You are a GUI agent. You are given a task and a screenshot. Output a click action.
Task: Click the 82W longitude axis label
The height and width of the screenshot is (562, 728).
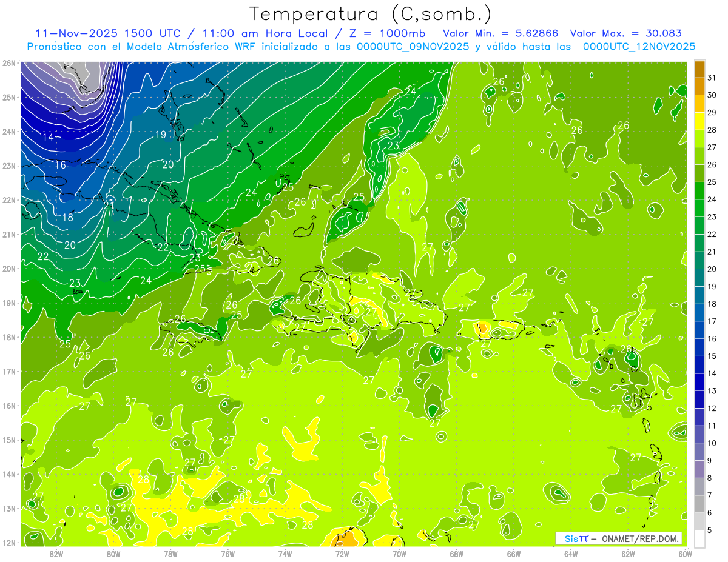tap(56, 554)
